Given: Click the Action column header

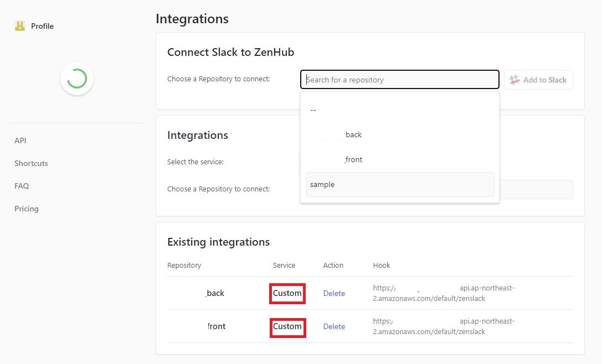Looking at the screenshot, I should coord(333,266).
